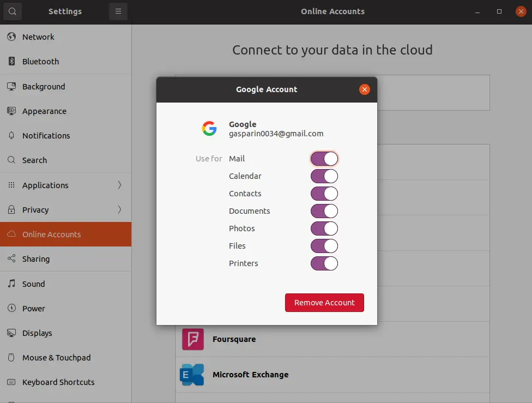The image size is (532, 403).
Task: Click the Background monitor icon
Action: pos(11,86)
